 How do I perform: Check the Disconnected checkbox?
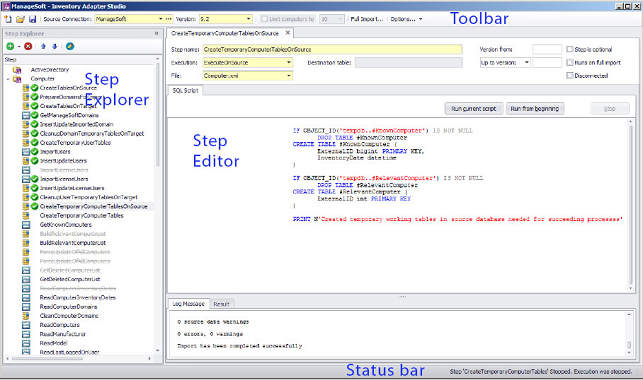(x=570, y=75)
